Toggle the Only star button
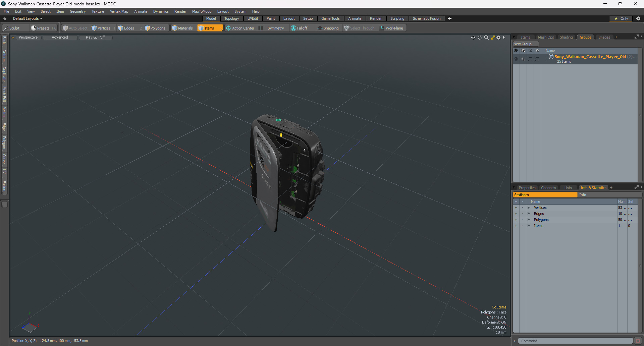 [x=621, y=18]
